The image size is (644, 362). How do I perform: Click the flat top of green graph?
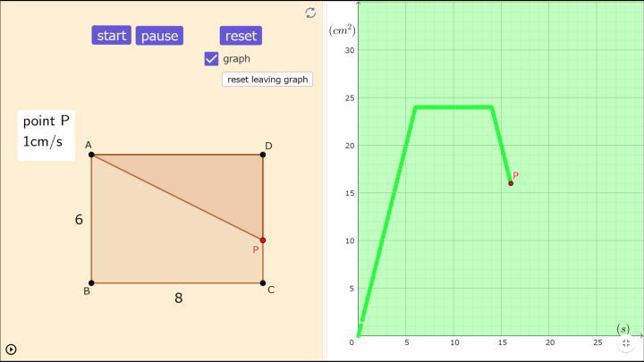coord(454,107)
